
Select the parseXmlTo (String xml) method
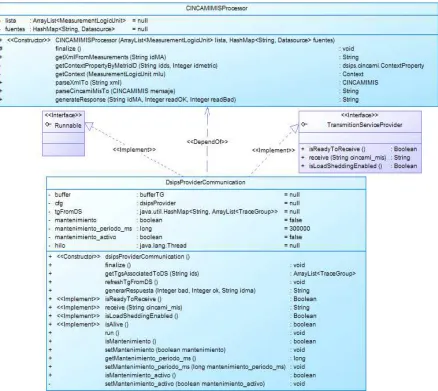(88, 83)
